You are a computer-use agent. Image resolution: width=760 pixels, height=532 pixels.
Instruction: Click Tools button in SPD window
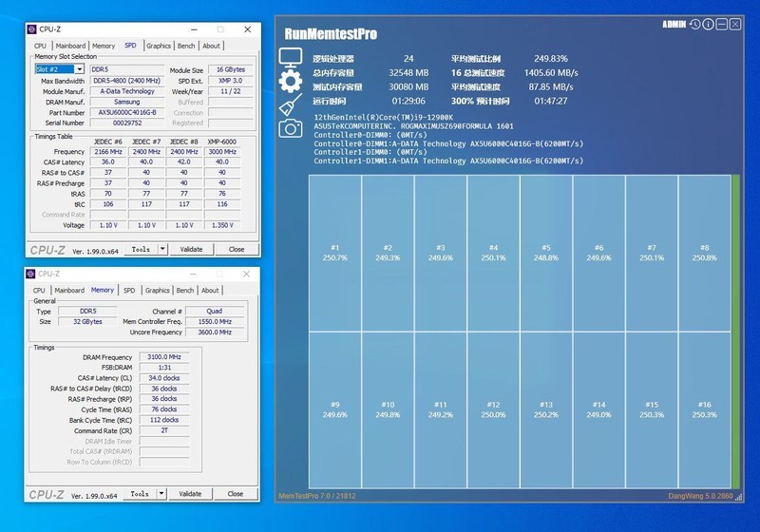coord(141,249)
